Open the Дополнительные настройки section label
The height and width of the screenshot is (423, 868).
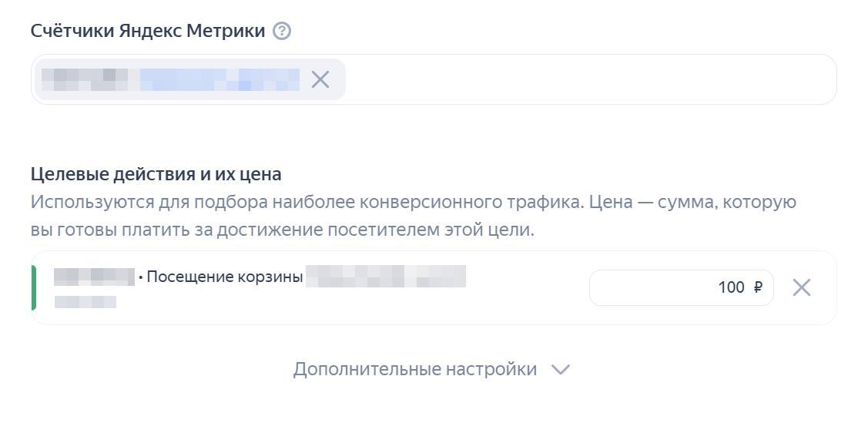coord(414,369)
